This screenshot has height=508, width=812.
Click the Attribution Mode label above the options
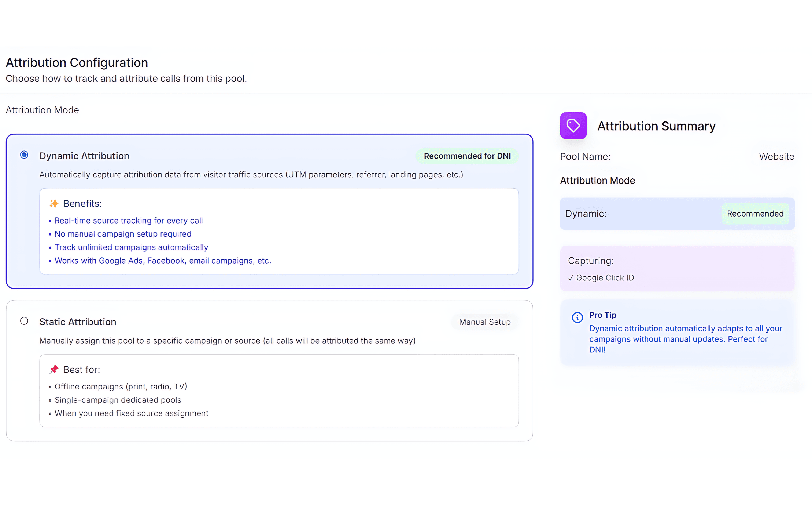pyautogui.click(x=42, y=110)
